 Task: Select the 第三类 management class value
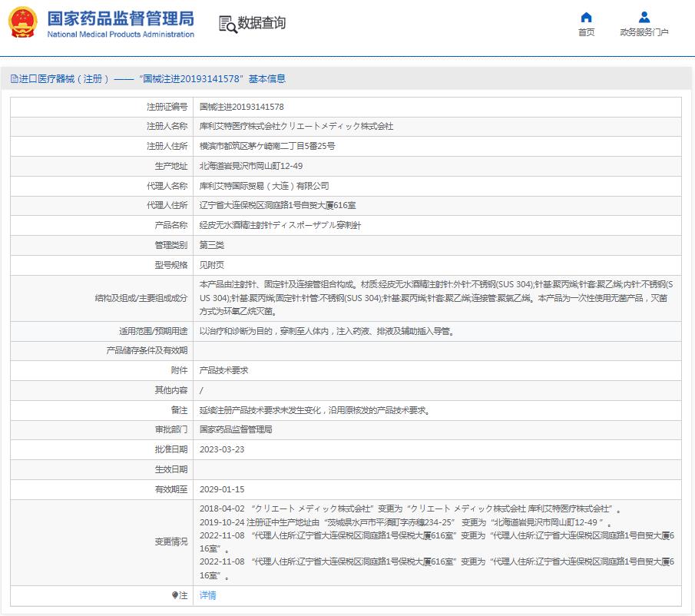pyautogui.click(x=212, y=245)
